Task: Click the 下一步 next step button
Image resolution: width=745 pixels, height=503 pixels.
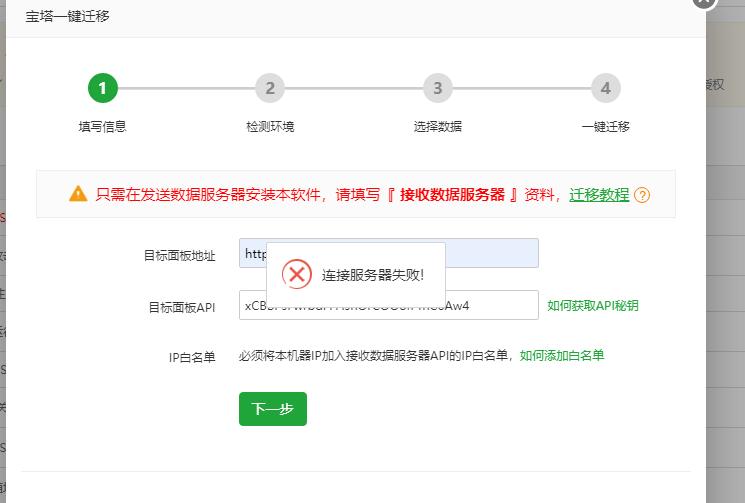Action: (x=273, y=409)
